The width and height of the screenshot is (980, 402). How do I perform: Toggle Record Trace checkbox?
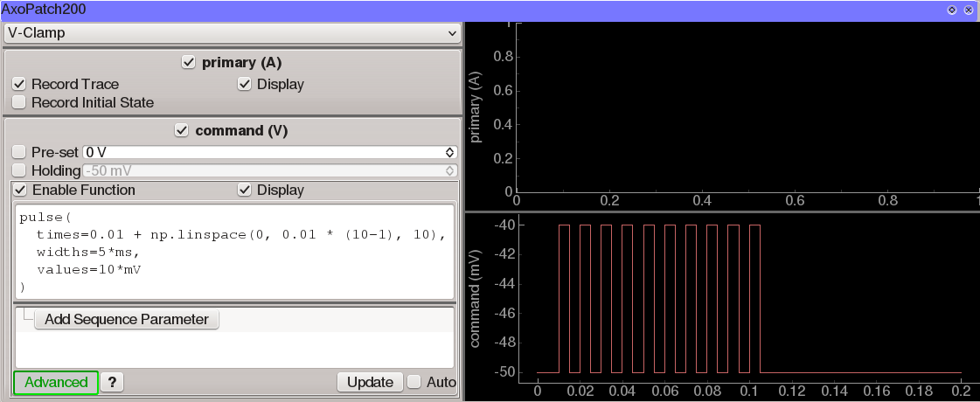coord(19,84)
